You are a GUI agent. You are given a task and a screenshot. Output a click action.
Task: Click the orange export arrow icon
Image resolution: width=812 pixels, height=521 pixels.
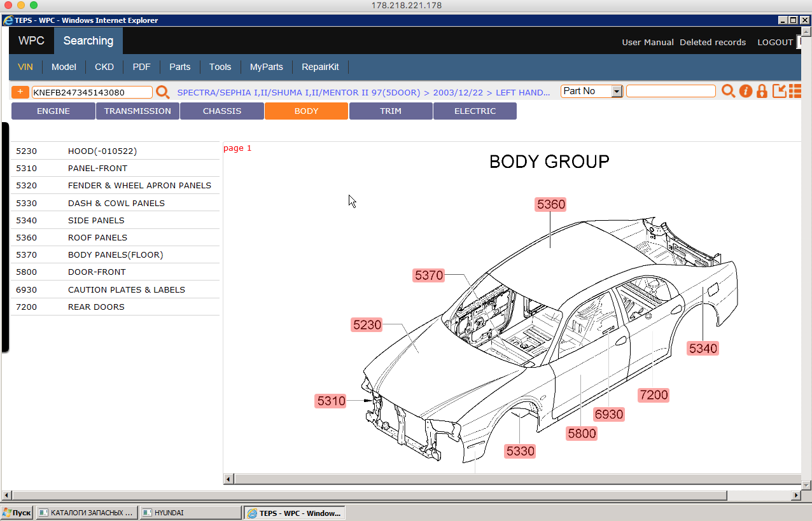coord(779,91)
